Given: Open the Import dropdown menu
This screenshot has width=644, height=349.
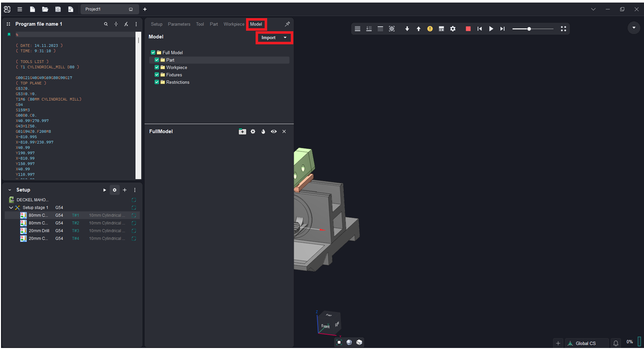Looking at the screenshot, I should coord(274,38).
